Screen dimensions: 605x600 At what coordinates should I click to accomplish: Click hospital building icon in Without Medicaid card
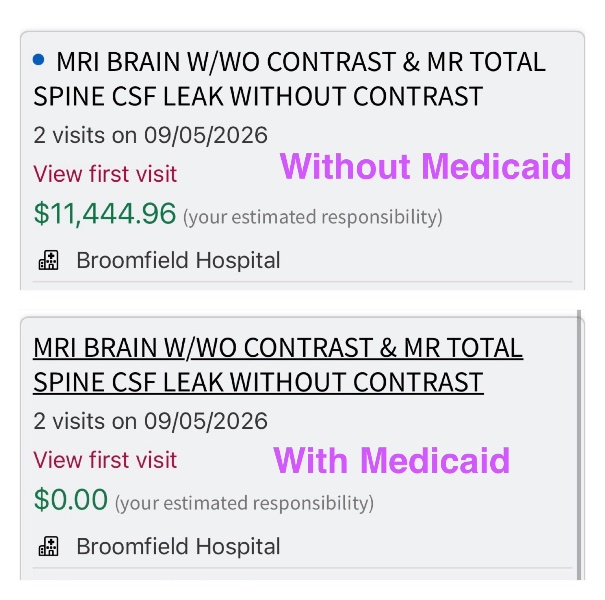coord(49,260)
